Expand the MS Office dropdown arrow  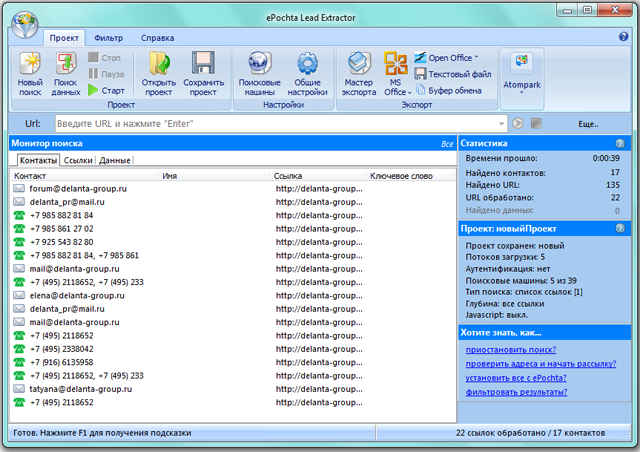click(x=409, y=93)
